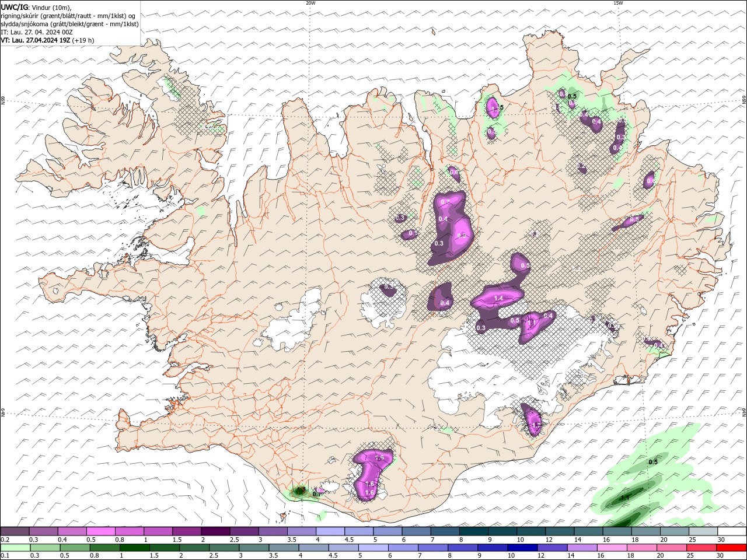Click legend label '0.1' on green scale
This screenshot has height=560, width=747.
(4, 556)
